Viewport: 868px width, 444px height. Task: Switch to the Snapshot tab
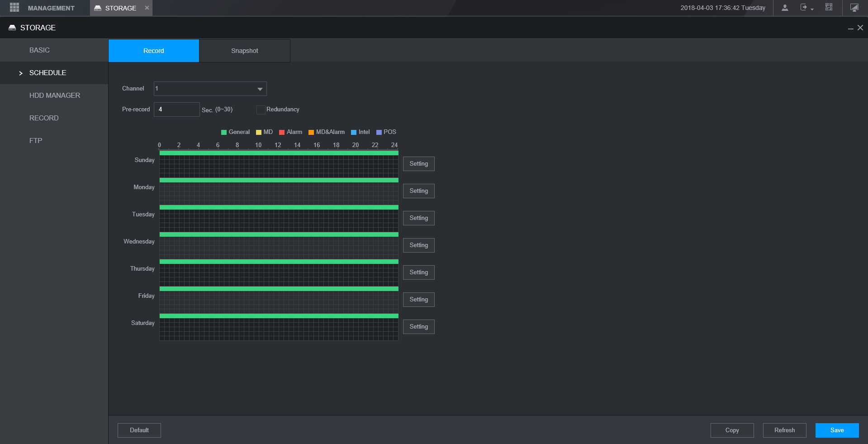244,51
